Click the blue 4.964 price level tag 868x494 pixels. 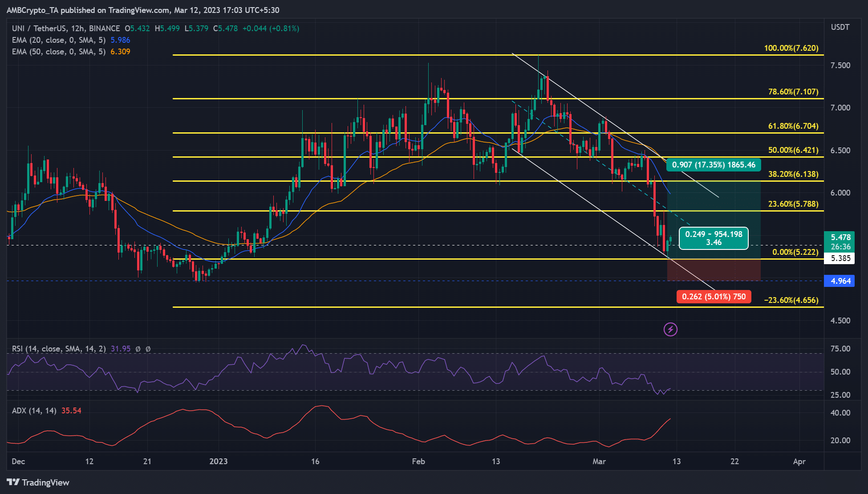(x=841, y=281)
